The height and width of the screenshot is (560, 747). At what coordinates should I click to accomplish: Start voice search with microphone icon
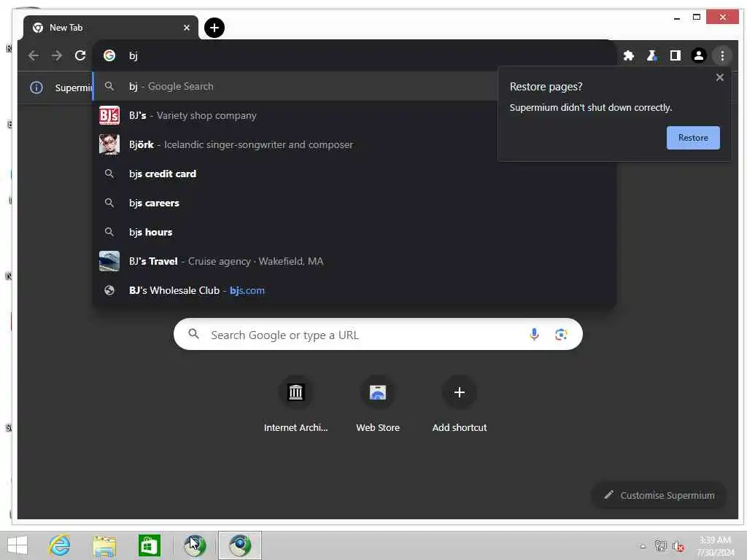click(x=534, y=334)
